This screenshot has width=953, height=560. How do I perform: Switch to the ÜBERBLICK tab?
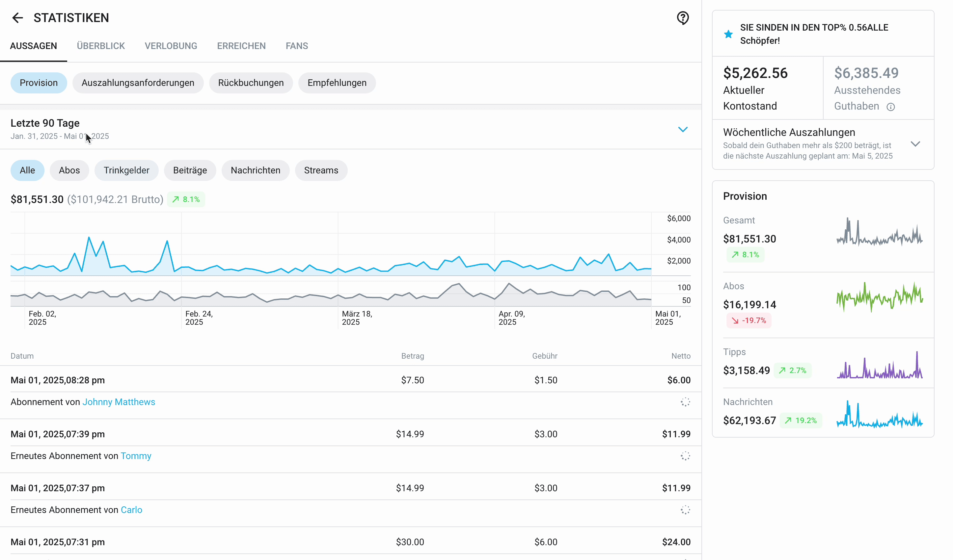tap(100, 46)
